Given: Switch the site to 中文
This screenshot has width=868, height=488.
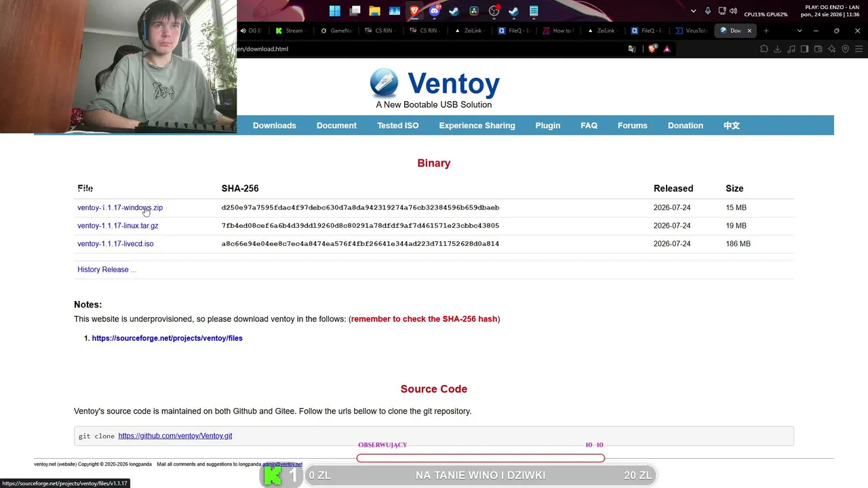Looking at the screenshot, I should 731,125.
